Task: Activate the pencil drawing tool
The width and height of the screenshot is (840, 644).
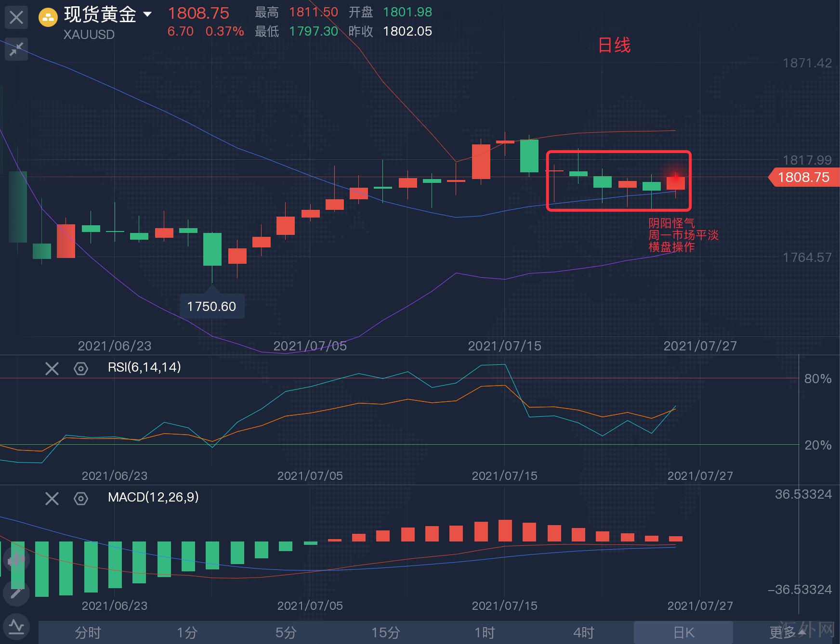Action: pyautogui.click(x=16, y=593)
